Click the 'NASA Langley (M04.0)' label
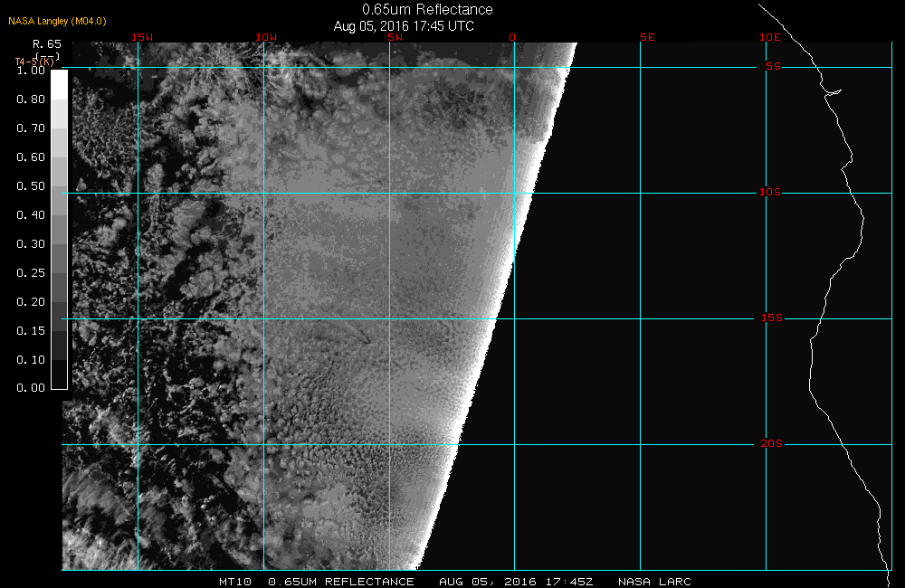The height and width of the screenshot is (588, 905). click(57, 22)
